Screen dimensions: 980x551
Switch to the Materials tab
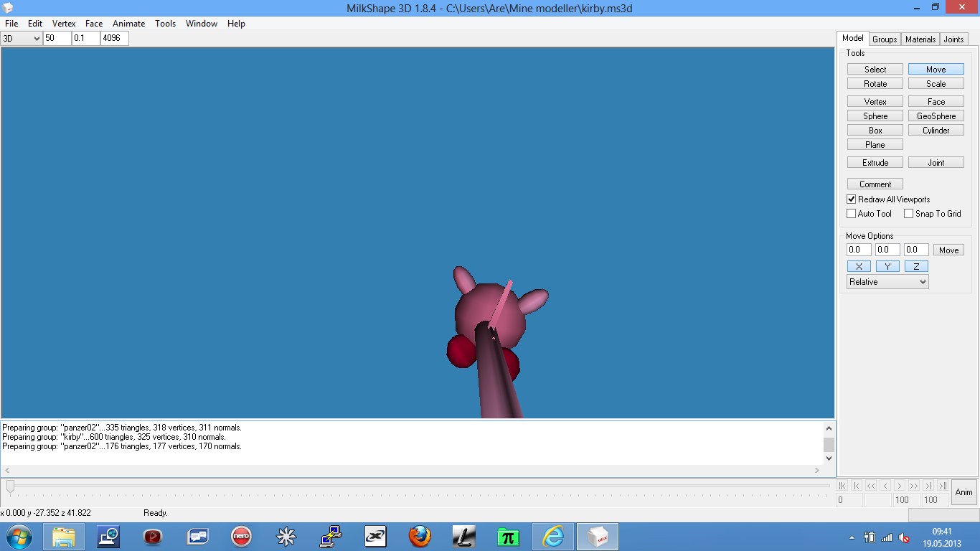pyautogui.click(x=920, y=39)
